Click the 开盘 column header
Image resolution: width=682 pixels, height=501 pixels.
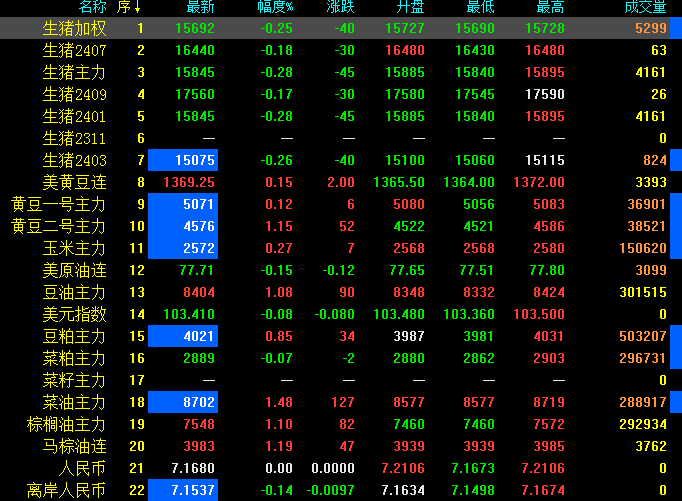[411, 7]
